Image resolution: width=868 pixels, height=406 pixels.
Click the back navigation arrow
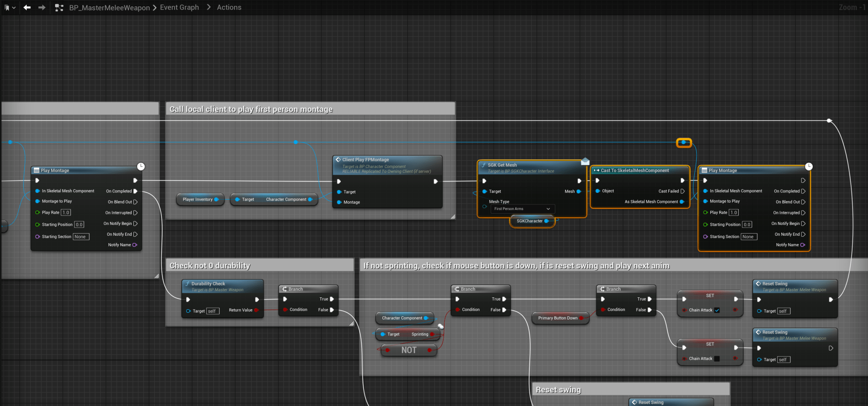(x=27, y=7)
